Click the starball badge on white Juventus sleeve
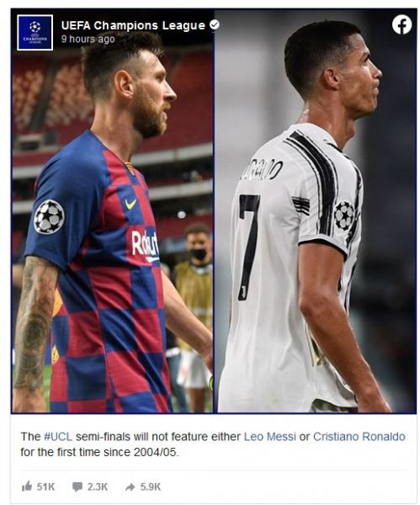The width and height of the screenshot is (420, 505). pyautogui.click(x=343, y=215)
